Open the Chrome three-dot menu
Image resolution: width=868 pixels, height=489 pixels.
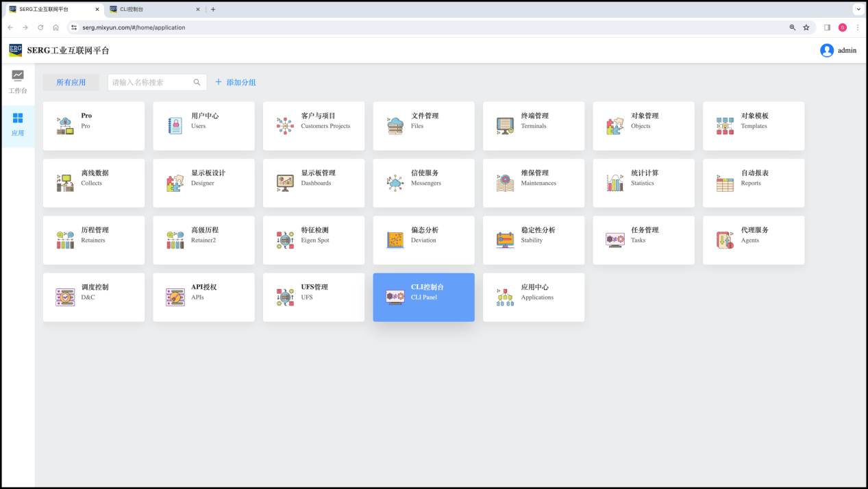pos(857,27)
